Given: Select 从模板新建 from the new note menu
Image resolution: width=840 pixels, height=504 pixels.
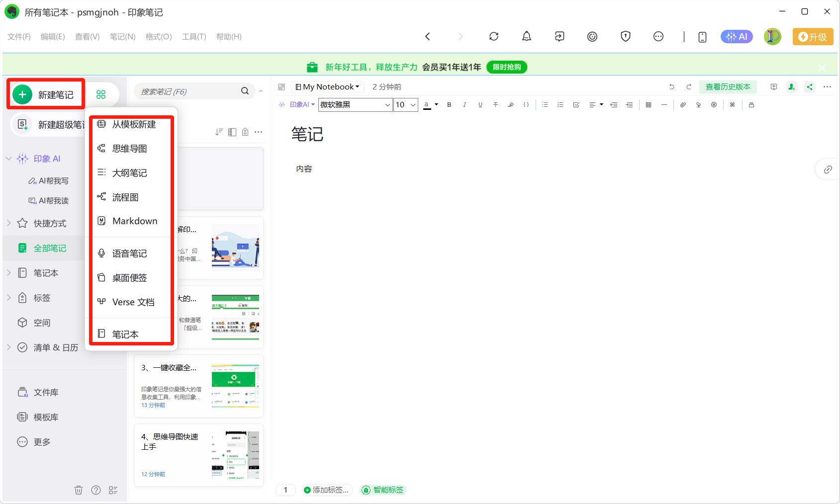Looking at the screenshot, I should coord(131,124).
